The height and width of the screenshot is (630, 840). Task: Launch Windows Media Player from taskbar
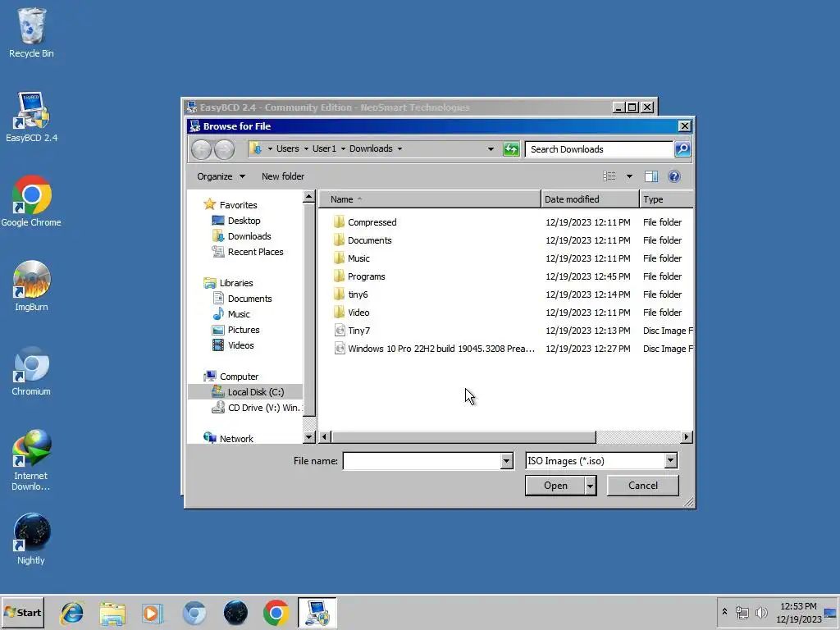tap(153, 613)
